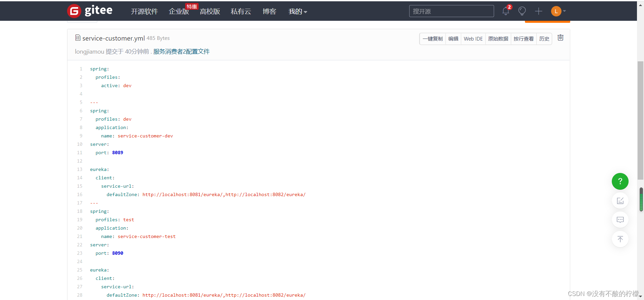Click 'profiles: test' on line 19
This screenshot has width=644, height=300.
coord(115,220)
